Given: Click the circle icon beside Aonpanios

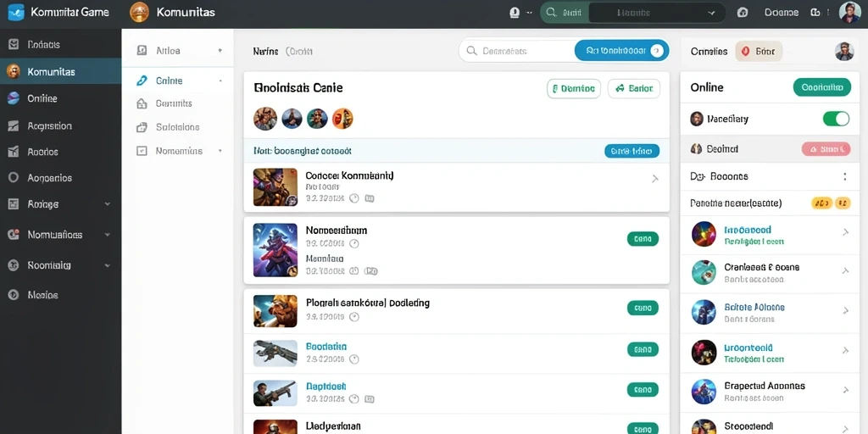Looking at the screenshot, I should click(x=14, y=178).
